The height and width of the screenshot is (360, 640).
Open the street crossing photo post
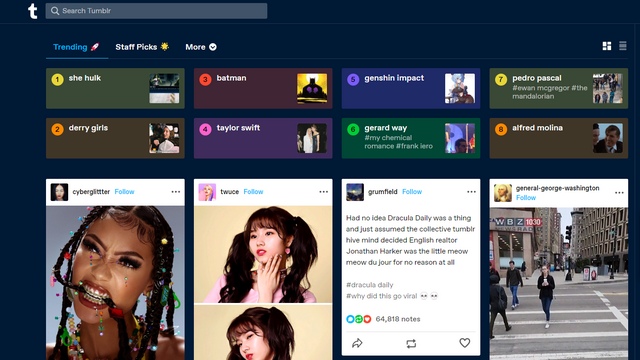coord(559,284)
